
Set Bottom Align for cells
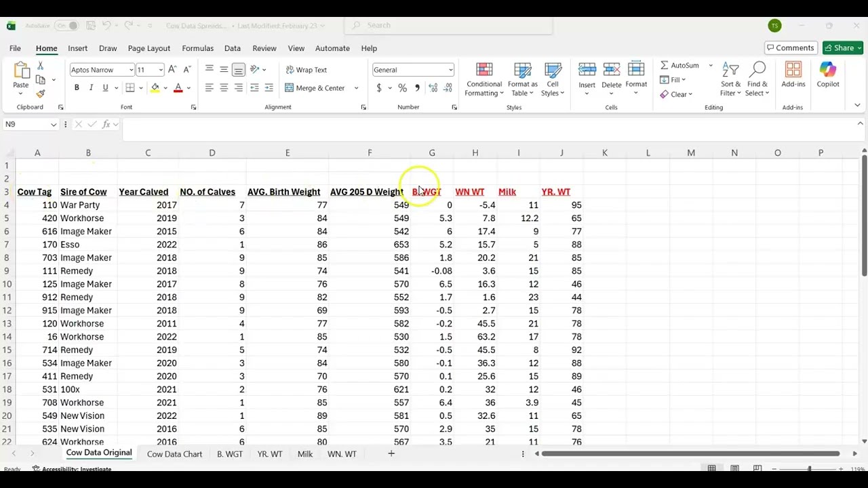pos(238,69)
